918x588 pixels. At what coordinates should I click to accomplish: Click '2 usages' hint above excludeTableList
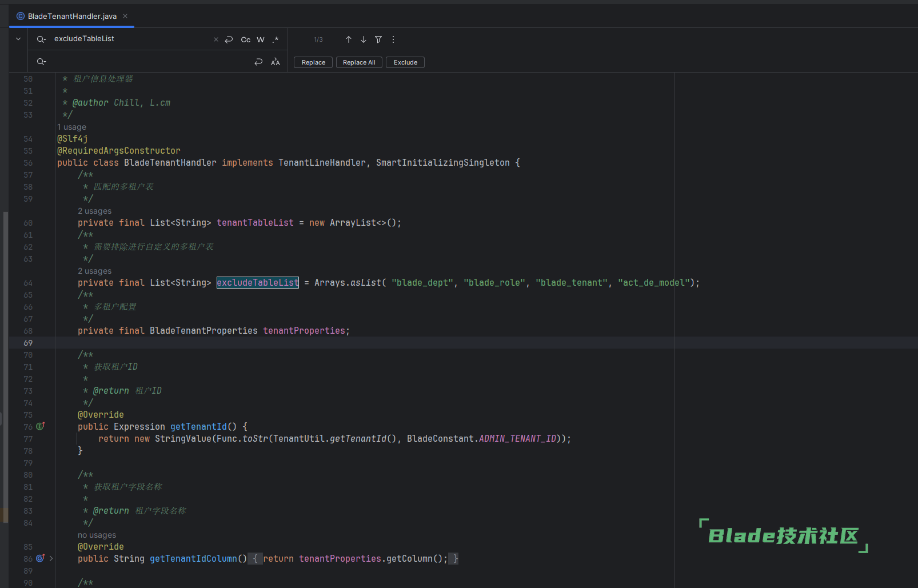[x=95, y=271]
